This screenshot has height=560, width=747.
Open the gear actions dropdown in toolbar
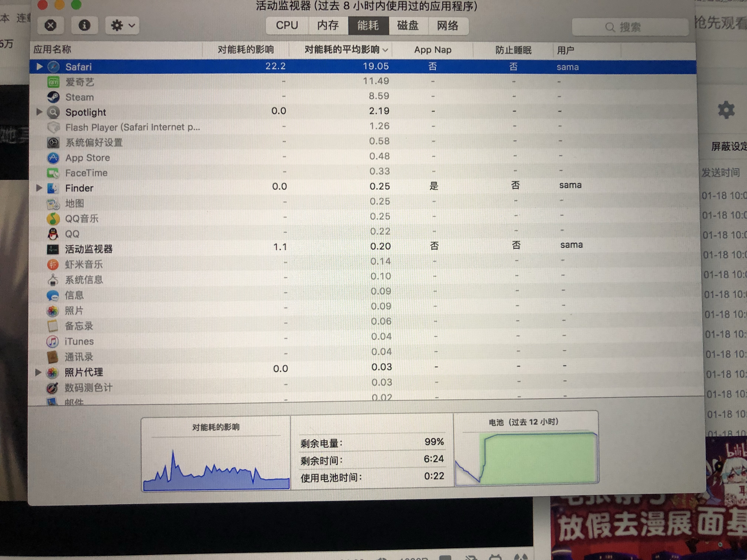click(123, 25)
